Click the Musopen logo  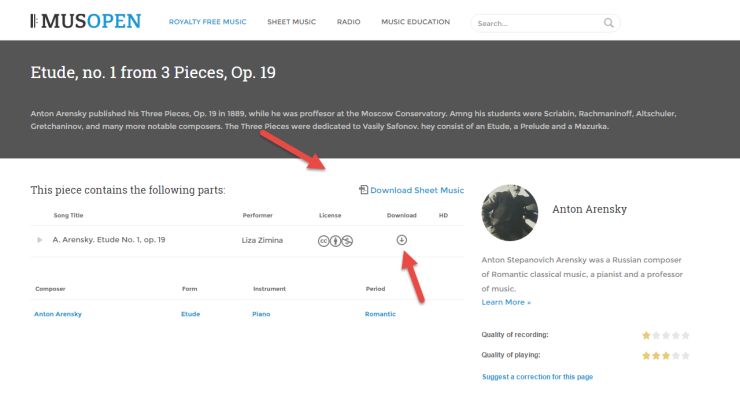85,21
